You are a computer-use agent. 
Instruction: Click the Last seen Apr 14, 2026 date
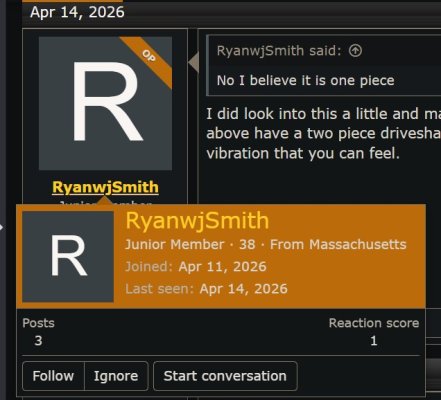click(x=243, y=289)
